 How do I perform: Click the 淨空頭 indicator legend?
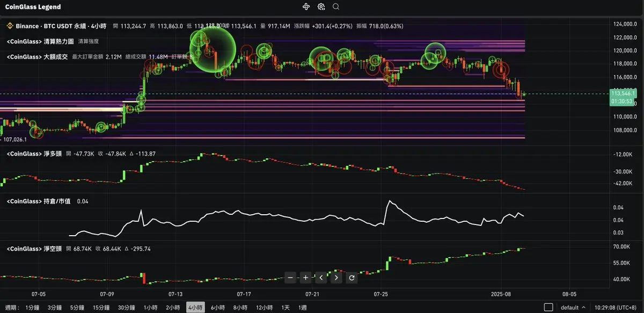click(x=34, y=249)
